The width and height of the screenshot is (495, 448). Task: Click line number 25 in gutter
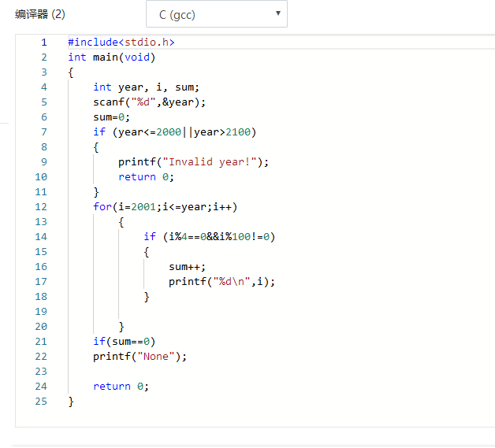click(41, 402)
